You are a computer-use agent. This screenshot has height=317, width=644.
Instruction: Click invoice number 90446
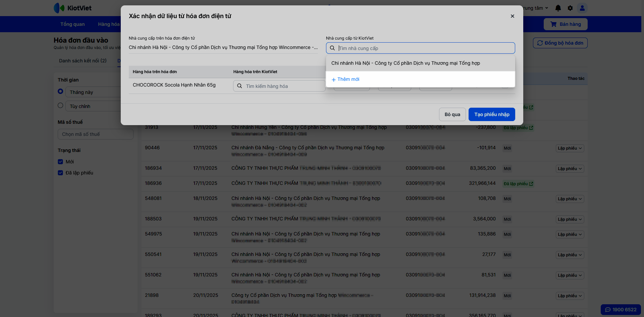[152, 148]
